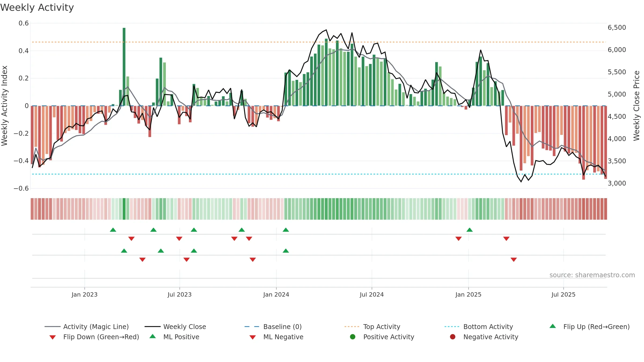
Task: Click the Negative Activity red circle icon
Action: (453, 337)
